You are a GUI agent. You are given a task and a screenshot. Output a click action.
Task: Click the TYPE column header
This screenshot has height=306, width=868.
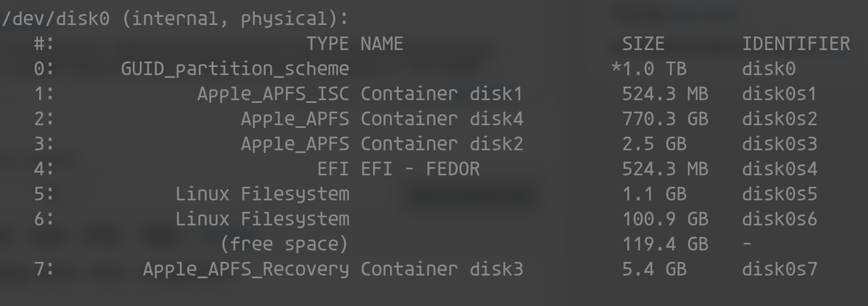click(x=327, y=44)
